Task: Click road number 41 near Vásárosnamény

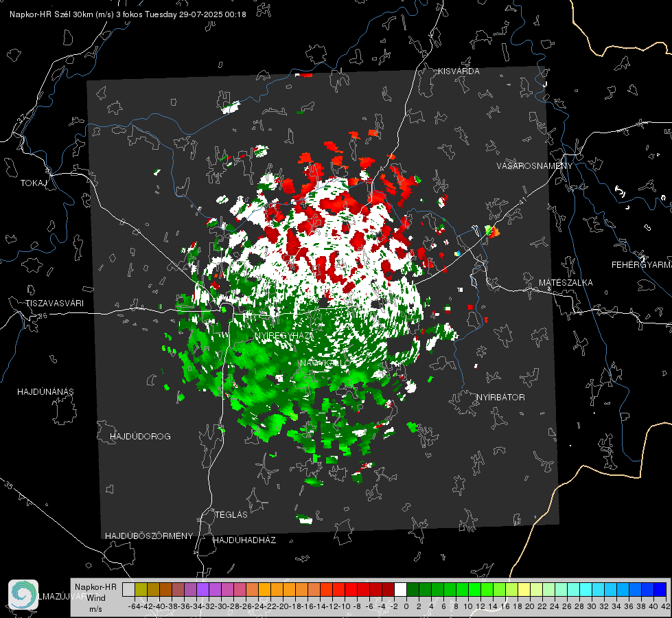Action: 522,200
